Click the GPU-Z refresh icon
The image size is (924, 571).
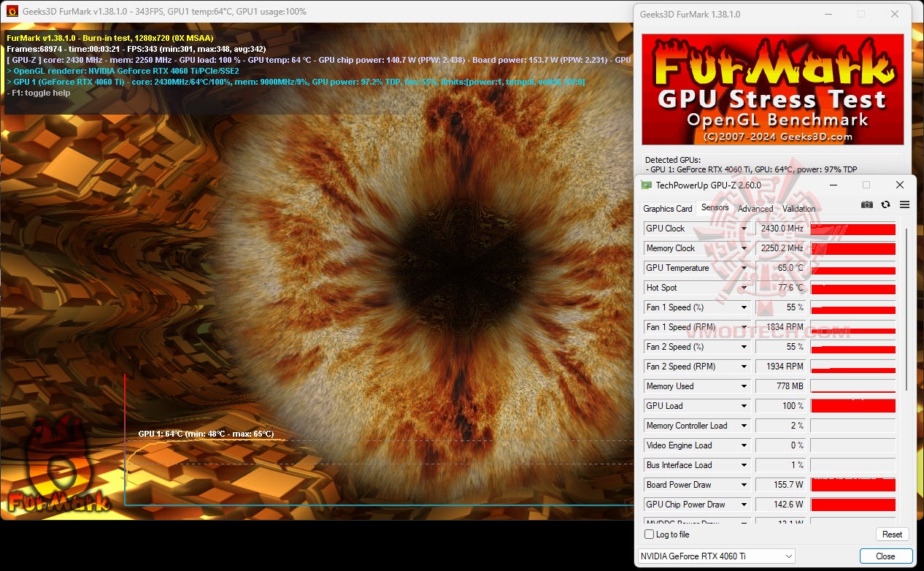click(x=885, y=205)
